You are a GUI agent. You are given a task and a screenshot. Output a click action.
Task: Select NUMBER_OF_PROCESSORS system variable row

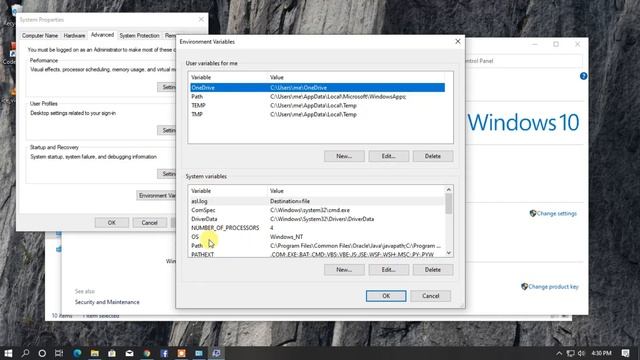[317, 228]
